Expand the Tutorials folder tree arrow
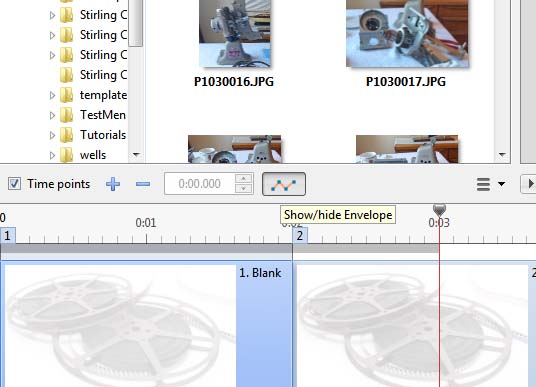 (52, 135)
